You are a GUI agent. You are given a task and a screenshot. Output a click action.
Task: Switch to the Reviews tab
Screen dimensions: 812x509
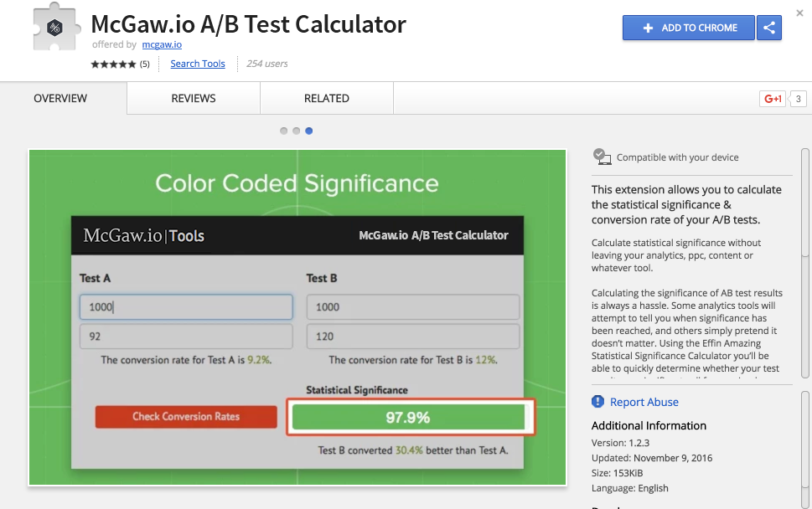point(194,98)
